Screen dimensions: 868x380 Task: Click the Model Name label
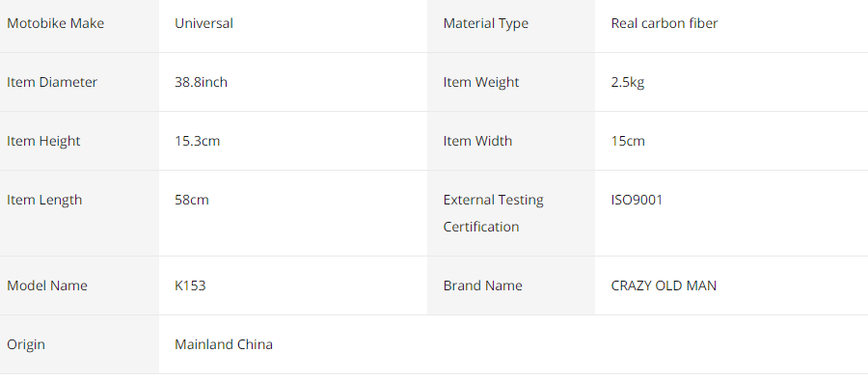[47, 285]
